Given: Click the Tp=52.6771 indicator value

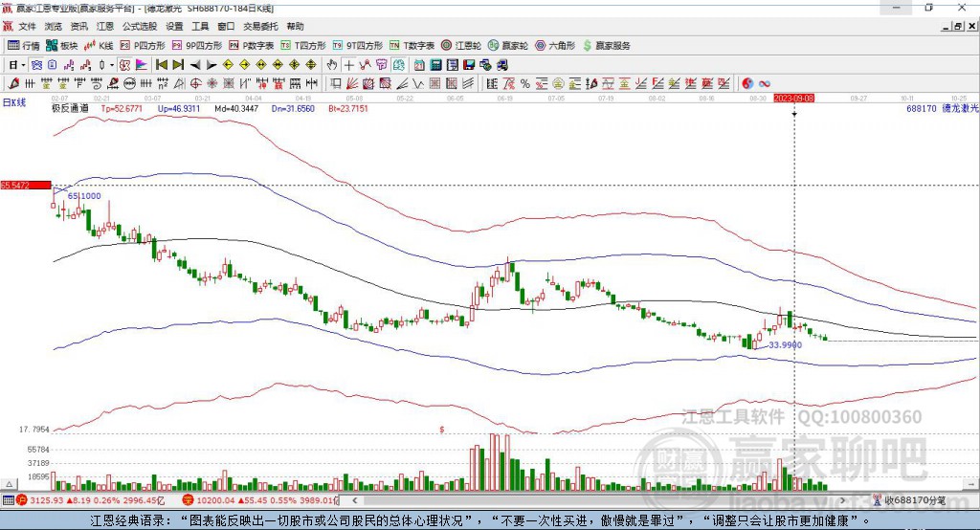Looking at the screenshot, I should pyautogui.click(x=122, y=108).
